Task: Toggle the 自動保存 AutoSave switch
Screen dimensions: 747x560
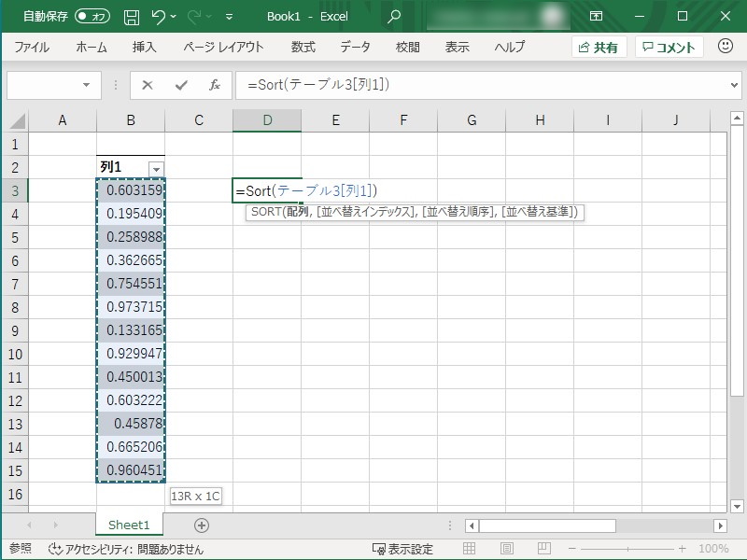Action: click(92, 17)
